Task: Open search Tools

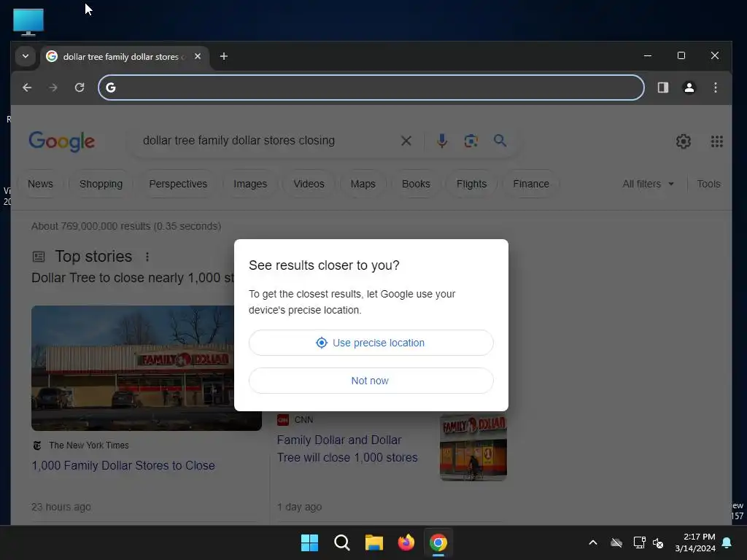Action: coord(708,184)
